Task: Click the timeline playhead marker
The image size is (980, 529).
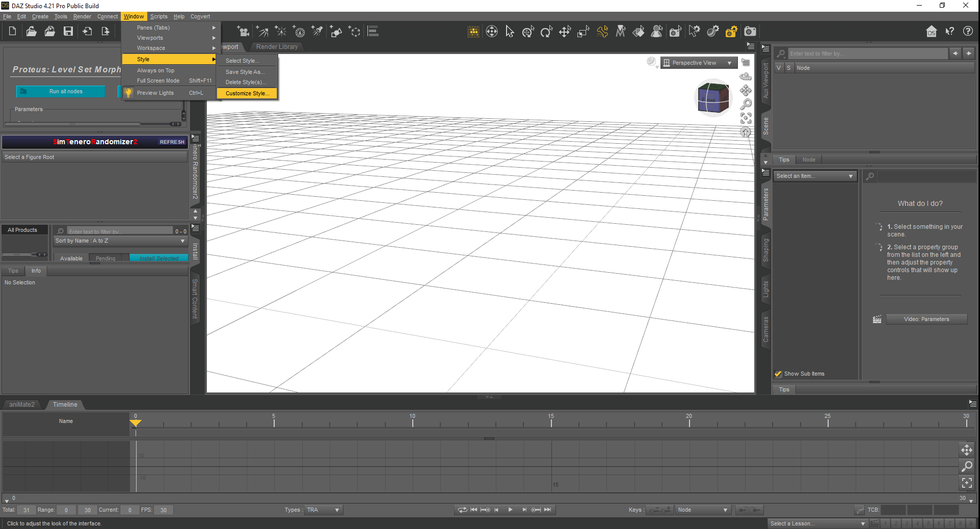Action: point(136,423)
